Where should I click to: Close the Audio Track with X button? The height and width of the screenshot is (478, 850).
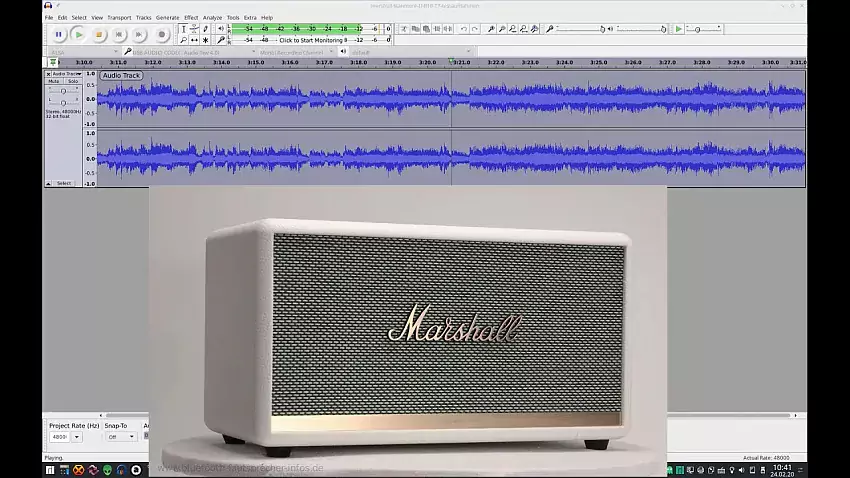(48, 74)
